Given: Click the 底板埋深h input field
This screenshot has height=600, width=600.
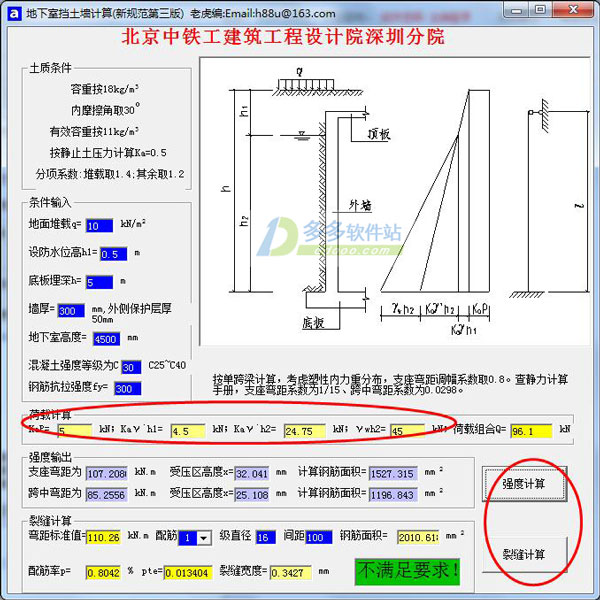Looking at the screenshot, I should click(x=99, y=282).
